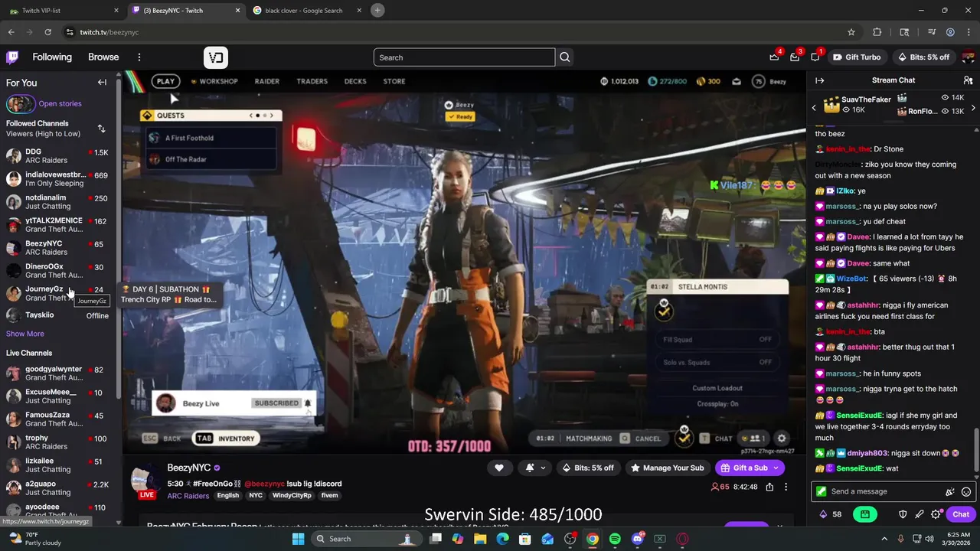
Task: Open the Prime loot crown icon
Action: [x=774, y=57]
